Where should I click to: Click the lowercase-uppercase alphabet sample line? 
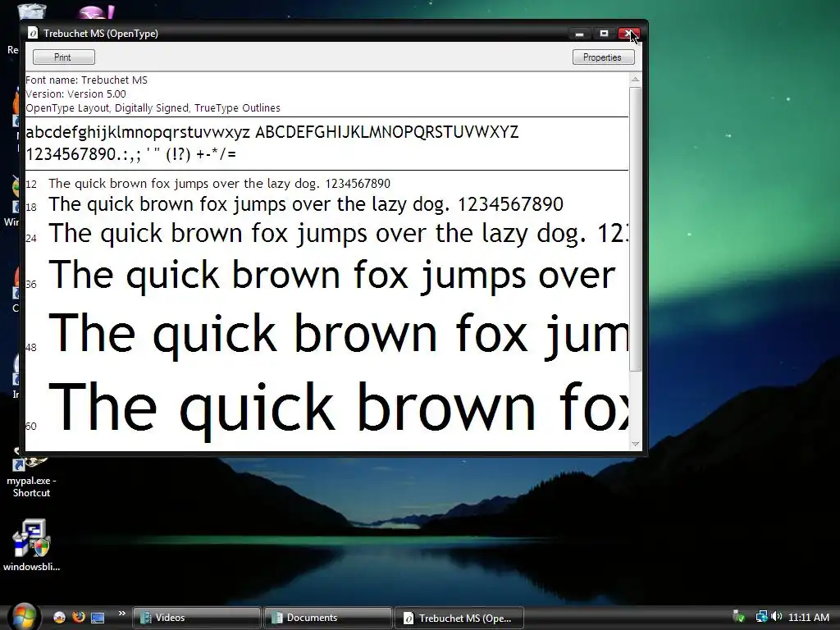click(272, 132)
